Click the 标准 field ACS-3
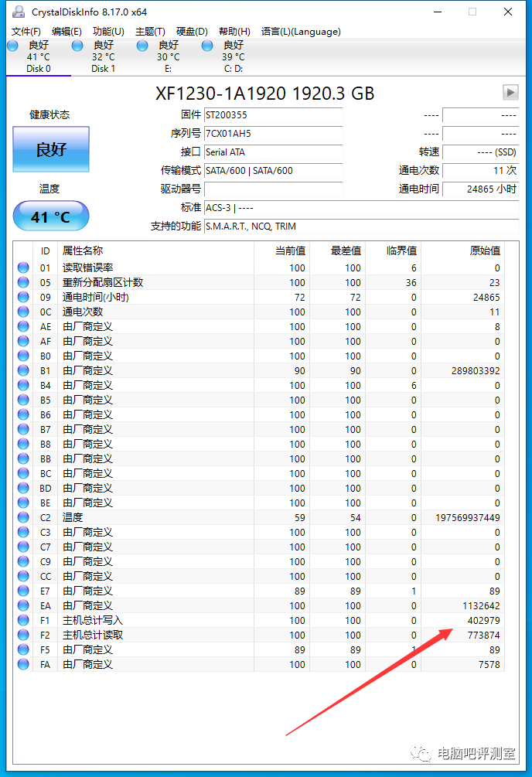Viewport: 532px width, 777px height. point(361,208)
